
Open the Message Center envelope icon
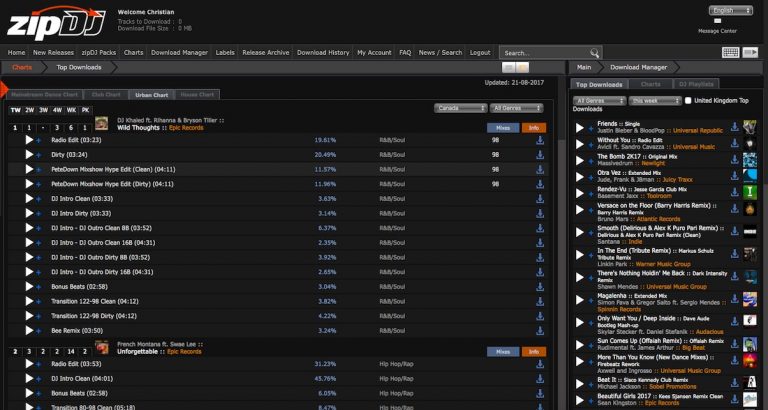pos(718,21)
